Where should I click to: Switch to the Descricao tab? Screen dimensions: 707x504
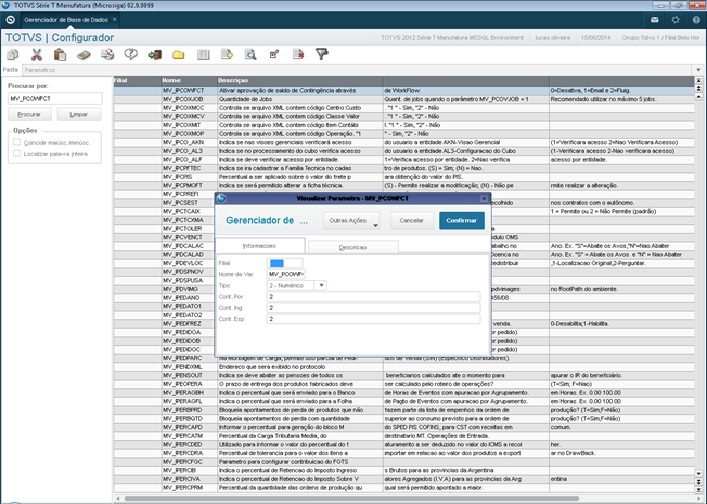coord(353,247)
